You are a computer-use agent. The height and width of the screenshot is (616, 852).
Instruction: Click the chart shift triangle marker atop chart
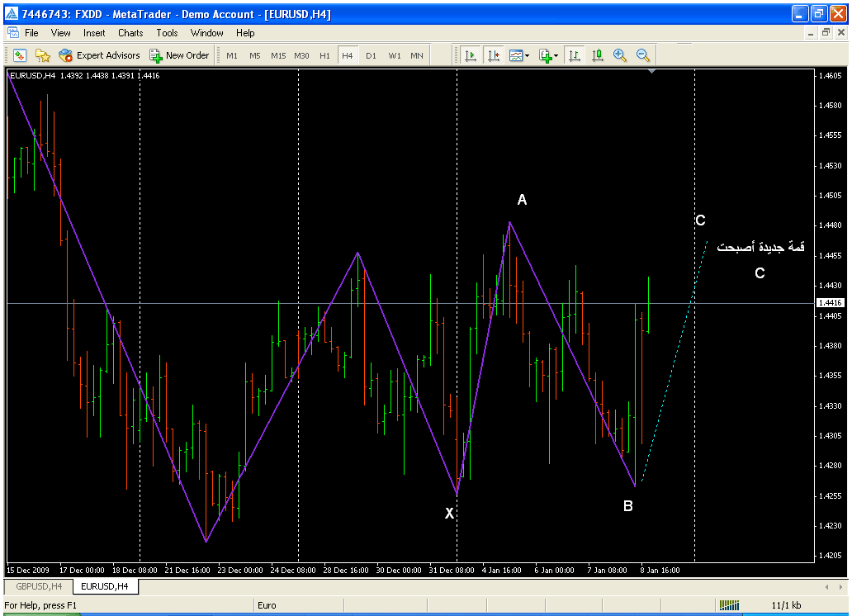(x=652, y=73)
